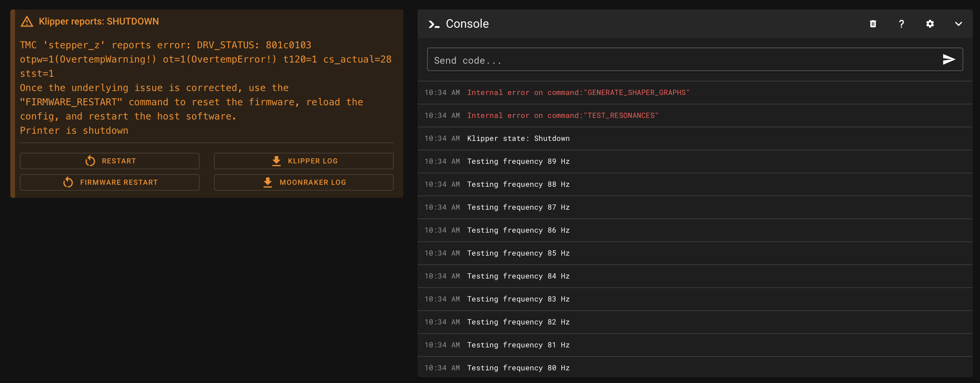Click the Send code input field
The width and height of the screenshot is (980, 383).
[x=681, y=60]
